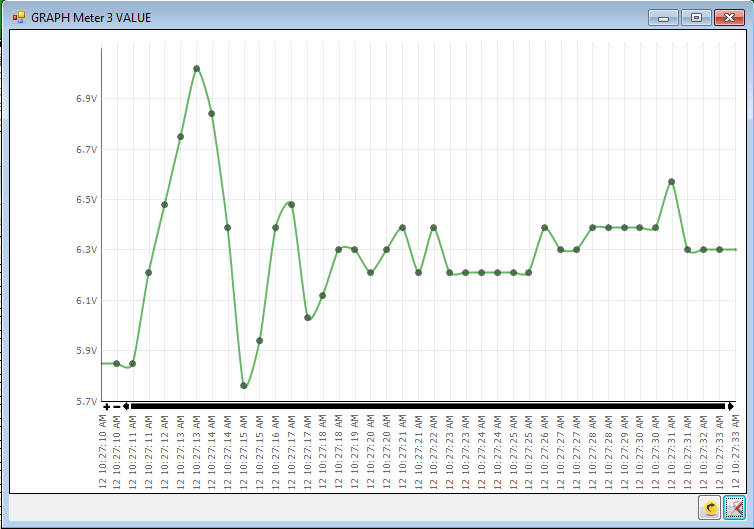The width and height of the screenshot is (754, 529).
Task: Click the yellow back arrow button
Action: (709, 507)
